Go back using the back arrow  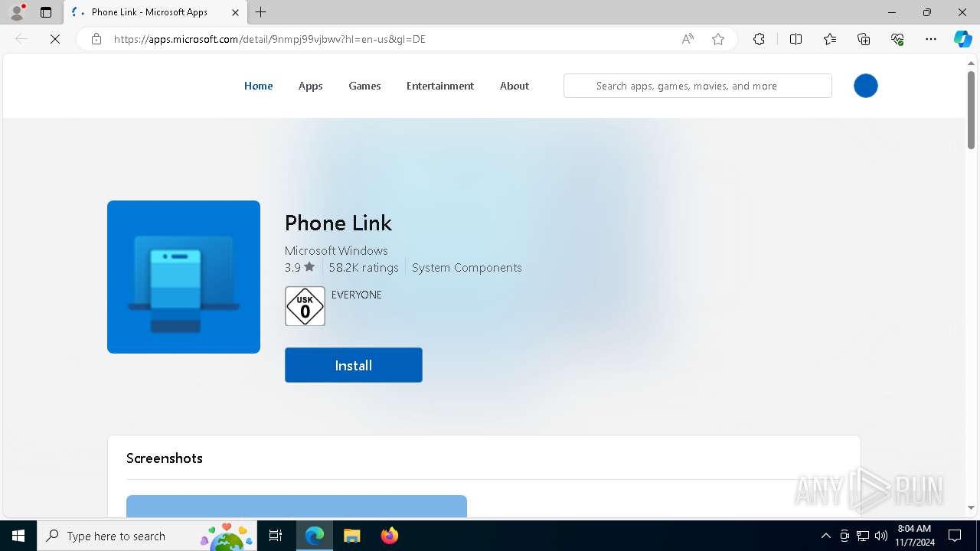(21, 39)
